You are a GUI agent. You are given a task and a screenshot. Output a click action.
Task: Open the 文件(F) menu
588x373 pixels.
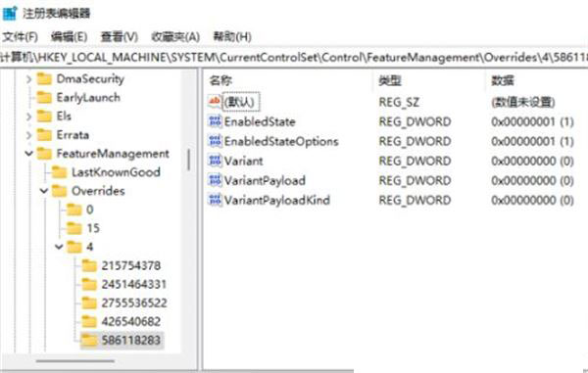21,36
